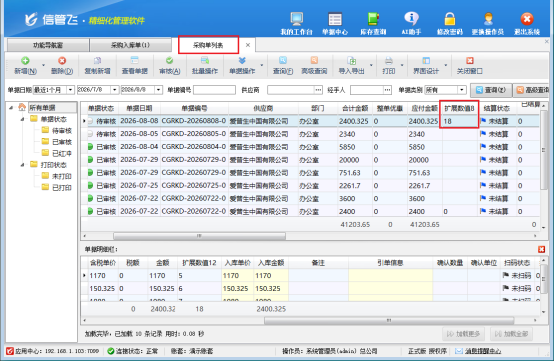Screen dimensions: 554x362
Task: Click 所有单据 home tree icon
Action: point(22,107)
